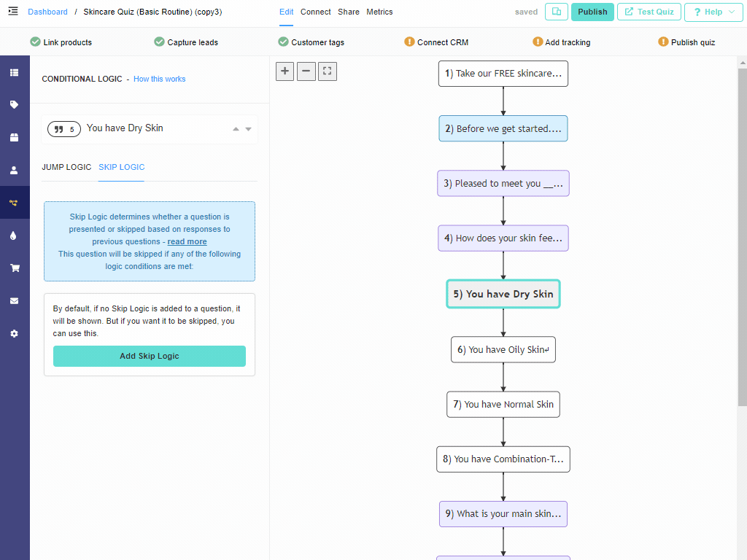Select the You have Oily Skin node
Screen dimensions: 747x560
[503, 349]
